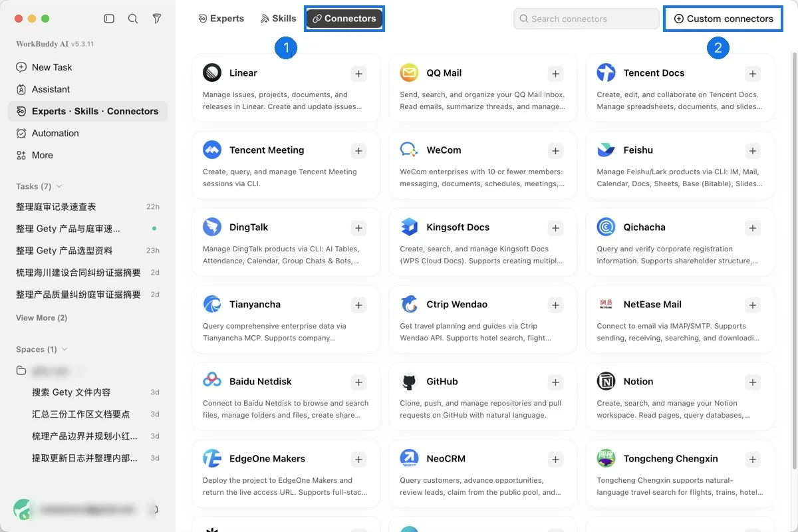Open the Automation page
Image resolution: width=798 pixels, height=532 pixels.
(x=88, y=133)
